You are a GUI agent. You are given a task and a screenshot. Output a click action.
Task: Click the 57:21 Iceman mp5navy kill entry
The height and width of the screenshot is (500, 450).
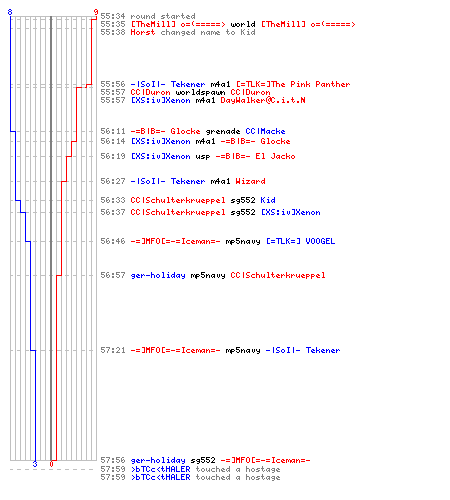[x=220, y=350]
